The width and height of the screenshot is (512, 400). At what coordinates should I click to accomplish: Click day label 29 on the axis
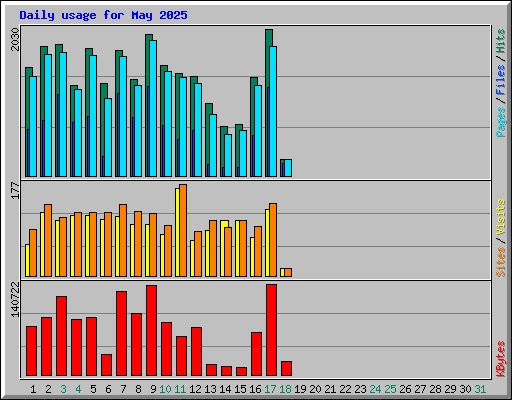(x=450, y=389)
